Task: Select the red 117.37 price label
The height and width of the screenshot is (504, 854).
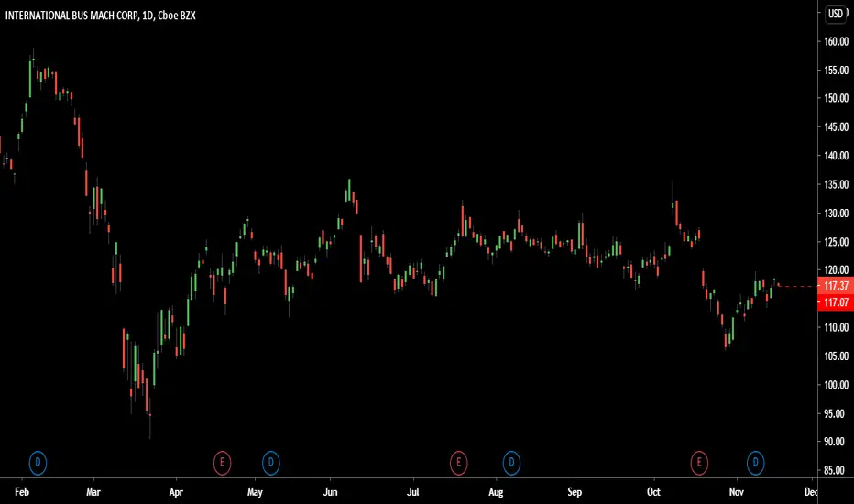Action: 836,285
